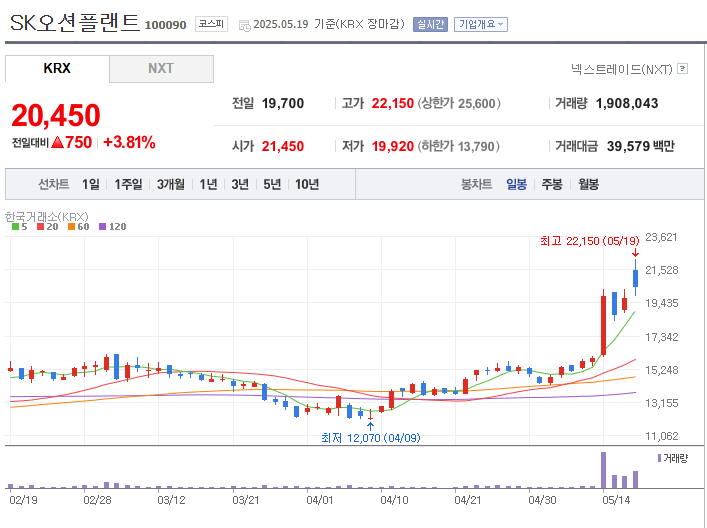The height and width of the screenshot is (528, 707).
Task: Click the Nextrade help question mark icon
Action: pyautogui.click(x=683, y=69)
